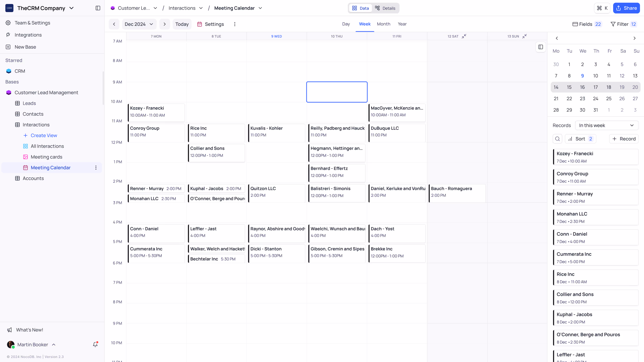Switch to the Month view tab
This screenshot has width=644, height=362.
[383, 24]
